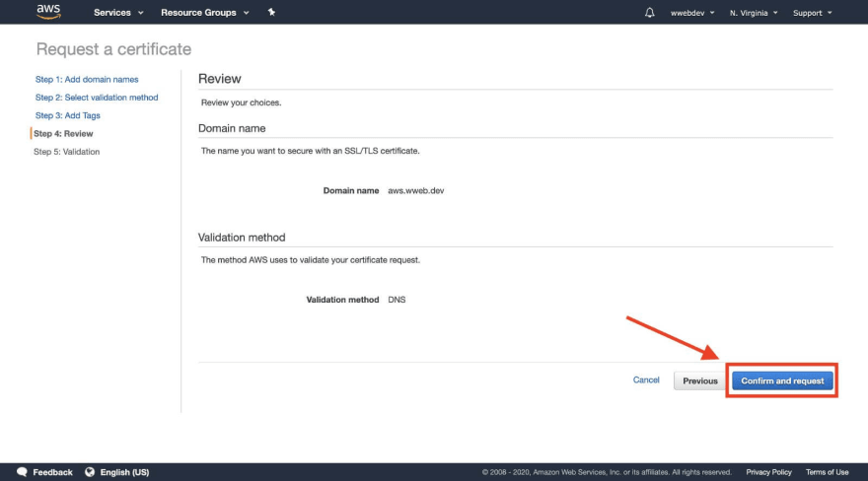Image resolution: width=868 pixels, height=481 pixels.
Task: Click the Request a certificate heading
Action: point(113,49)
